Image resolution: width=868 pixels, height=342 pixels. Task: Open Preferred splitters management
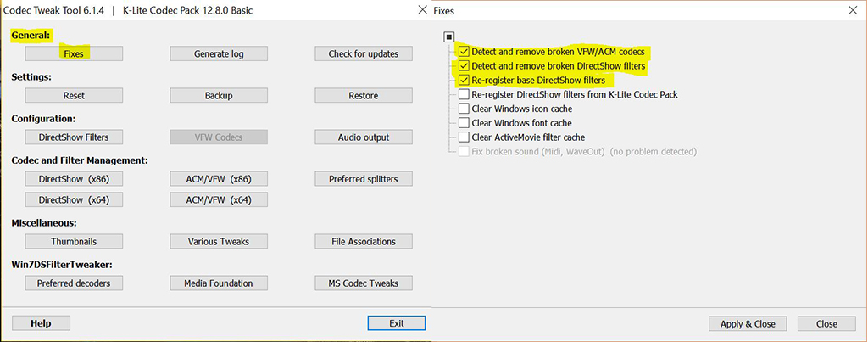[x=363, y=179]
